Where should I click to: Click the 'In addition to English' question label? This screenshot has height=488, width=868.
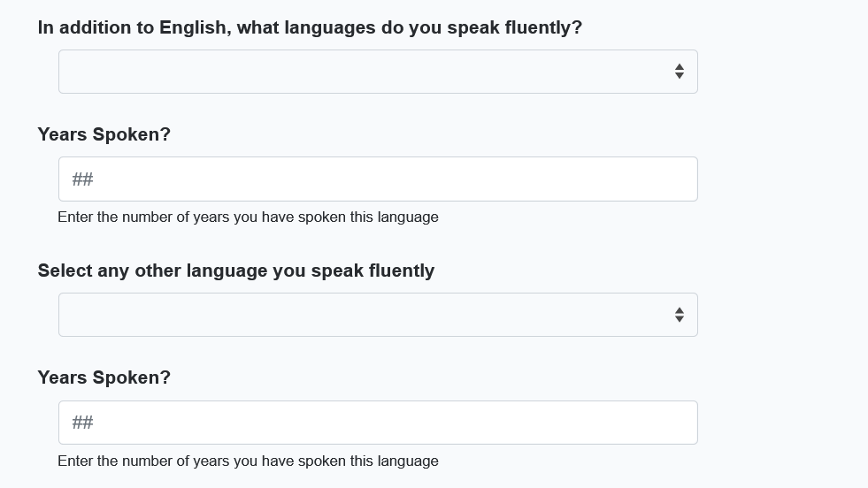[310, 27]
